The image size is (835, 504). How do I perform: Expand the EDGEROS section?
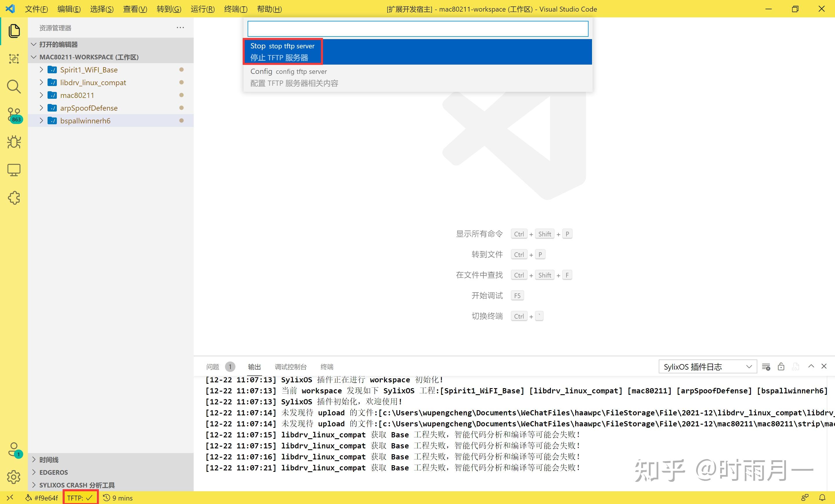110,472
